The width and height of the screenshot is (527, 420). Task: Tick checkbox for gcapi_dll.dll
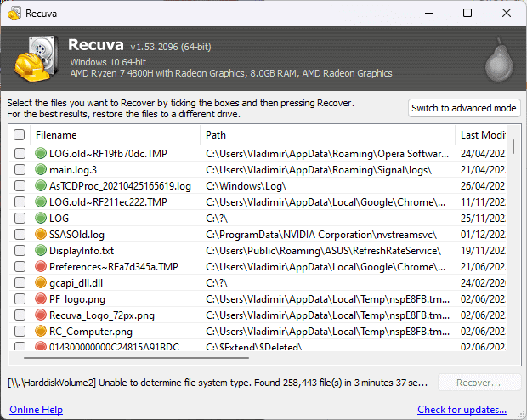[x=20, y=282]
